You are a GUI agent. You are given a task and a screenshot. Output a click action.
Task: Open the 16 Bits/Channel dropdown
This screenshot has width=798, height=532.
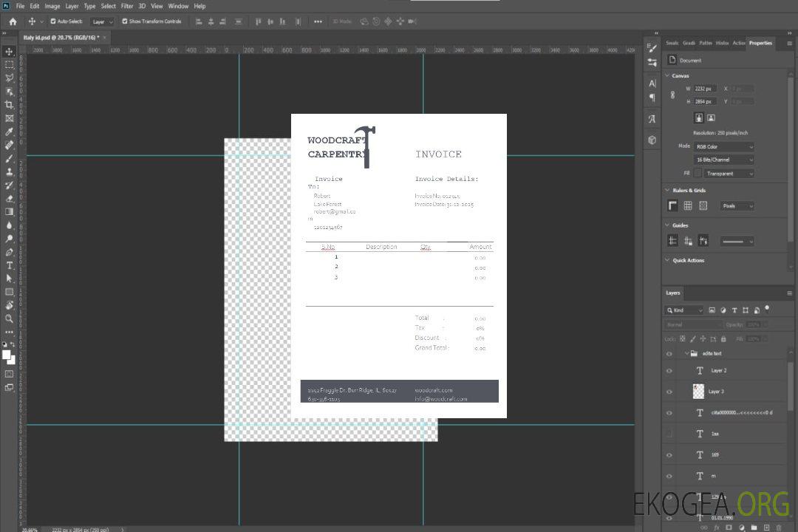click(723, 160)
